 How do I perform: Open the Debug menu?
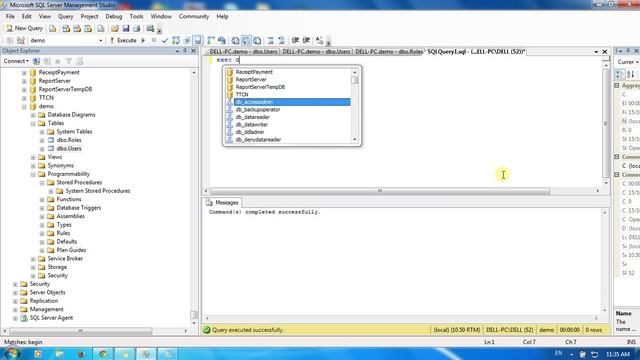113,16
